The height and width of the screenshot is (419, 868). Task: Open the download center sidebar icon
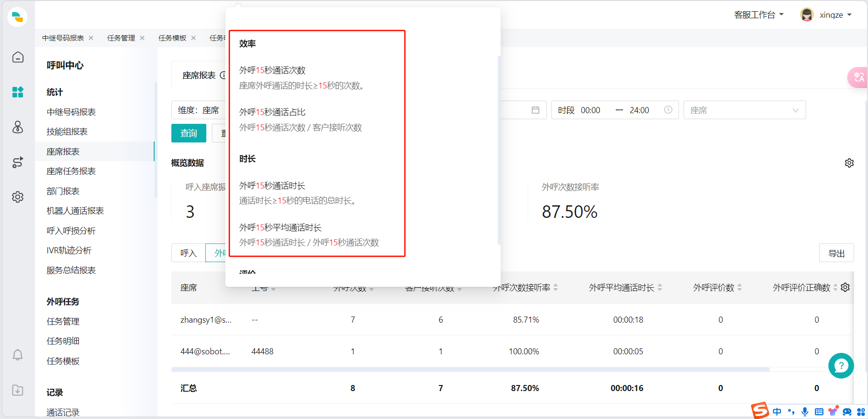[18, 390]
